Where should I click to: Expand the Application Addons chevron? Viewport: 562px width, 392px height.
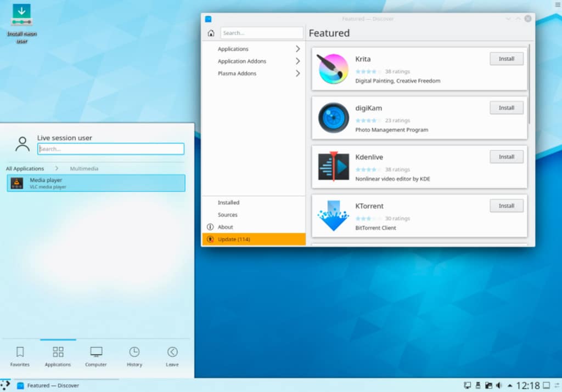[x=298, y=61]
